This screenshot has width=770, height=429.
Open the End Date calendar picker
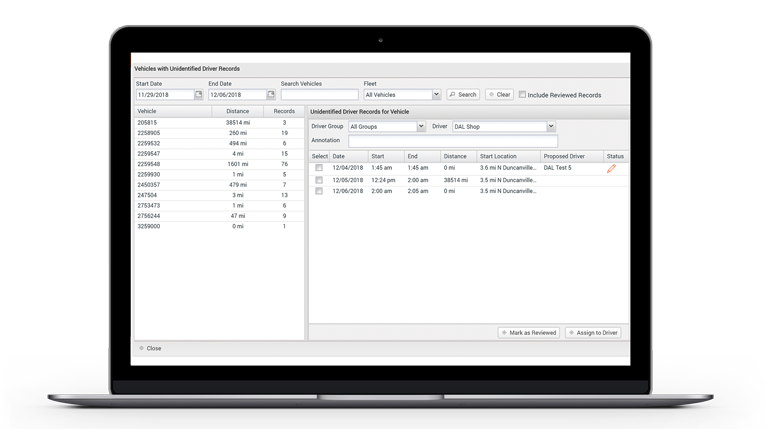point(271,94)
